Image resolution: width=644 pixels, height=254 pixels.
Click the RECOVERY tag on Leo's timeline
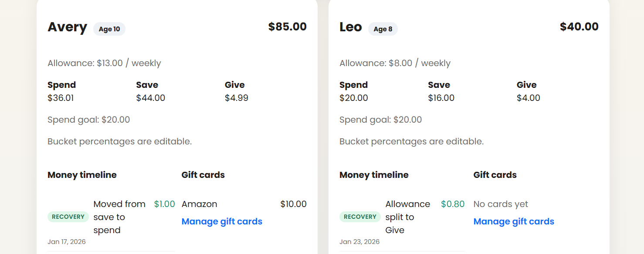click(x=360, y=216)
